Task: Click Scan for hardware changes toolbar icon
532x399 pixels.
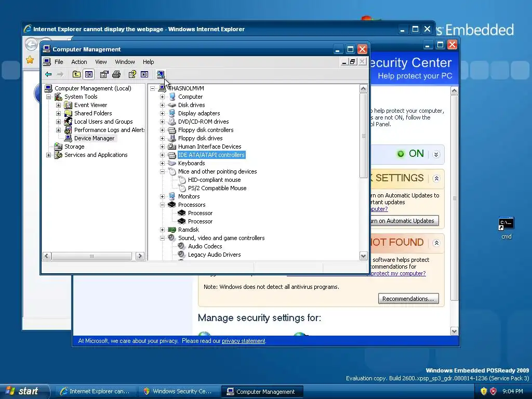Action: (161, 74)
